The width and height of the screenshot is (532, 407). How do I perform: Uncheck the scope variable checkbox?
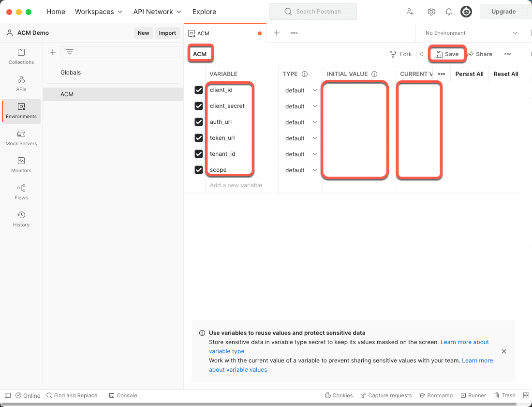[198, 170]
